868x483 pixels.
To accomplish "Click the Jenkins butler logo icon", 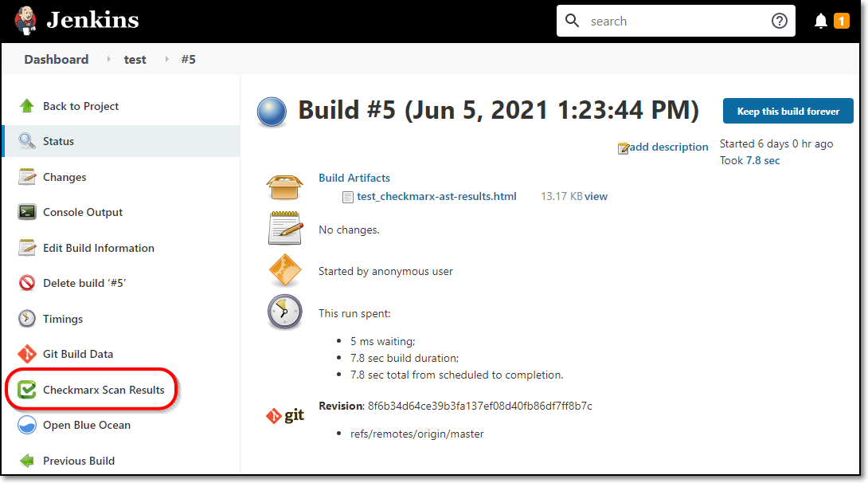I will (x=25, y=21).
